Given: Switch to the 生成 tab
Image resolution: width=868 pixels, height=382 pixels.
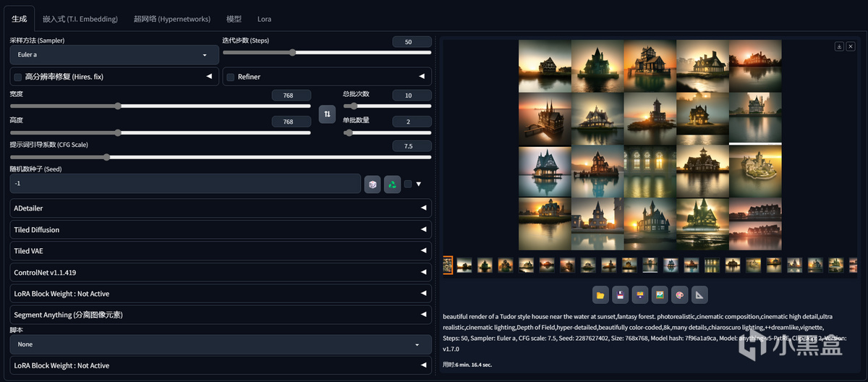Looking at the screenshot, I should tap(19, 19).
